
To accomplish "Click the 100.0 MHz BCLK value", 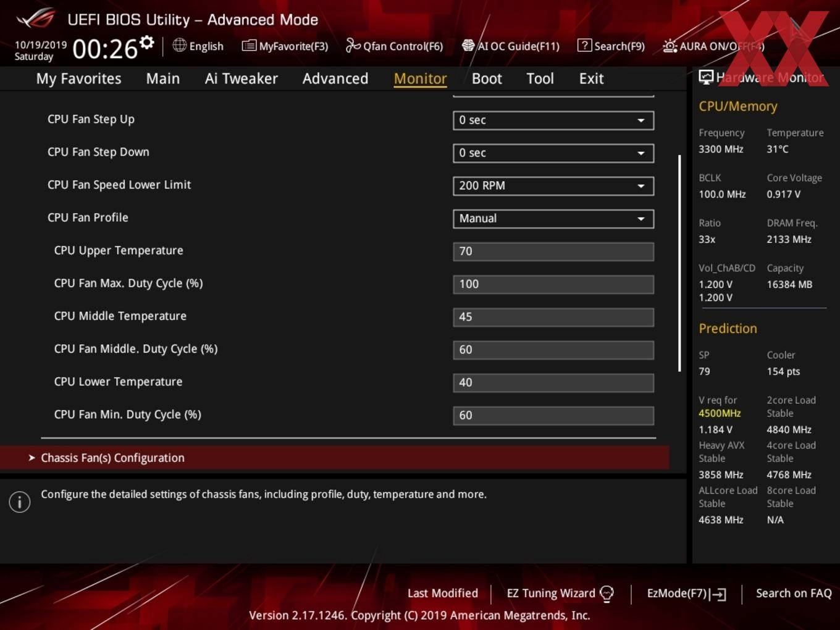I will [722, 194].
